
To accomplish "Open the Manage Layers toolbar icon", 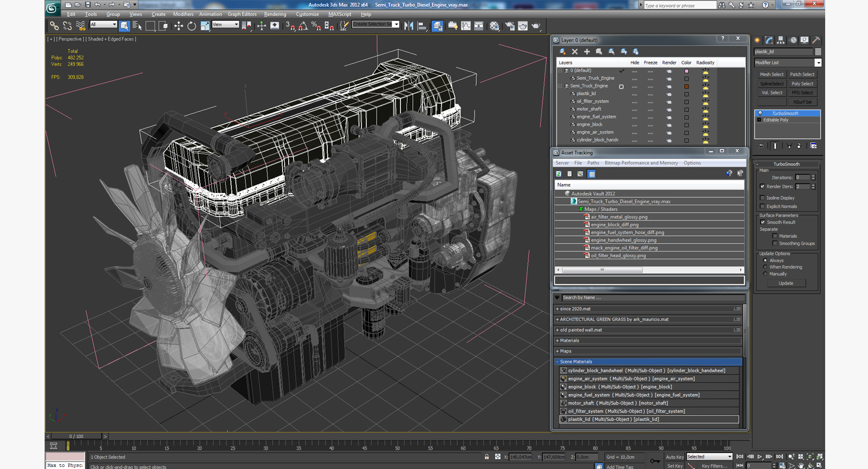I will tap(438, 26).
